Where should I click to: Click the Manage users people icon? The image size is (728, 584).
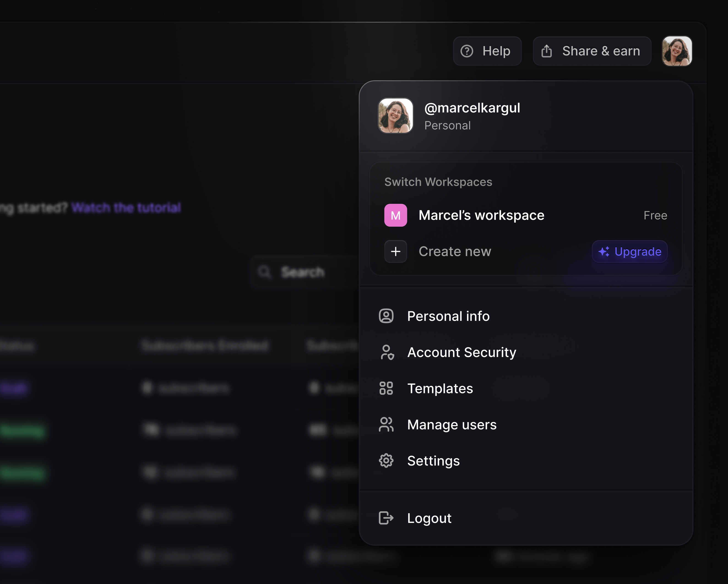click(386, 425)
